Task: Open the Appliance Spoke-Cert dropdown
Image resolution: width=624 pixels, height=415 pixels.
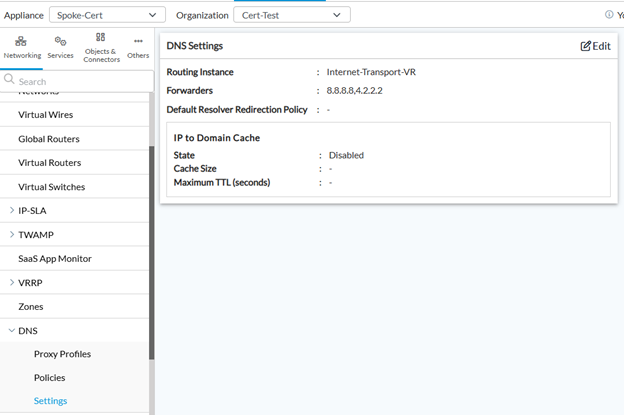Action: tap(107, 15)
